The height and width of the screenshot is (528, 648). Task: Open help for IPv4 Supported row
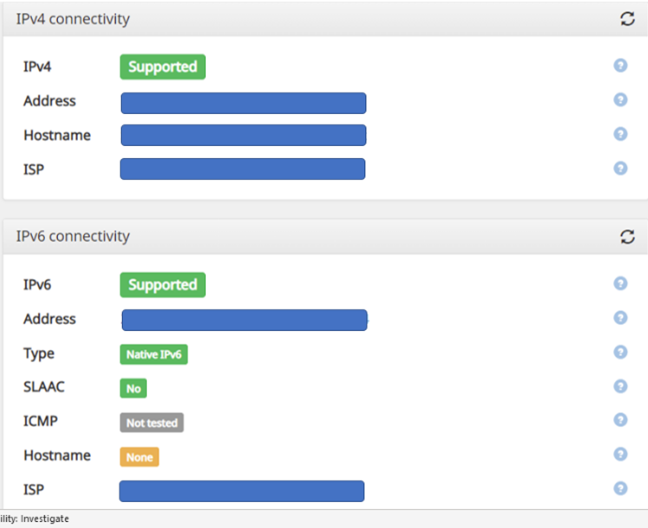tap(620, 66)
